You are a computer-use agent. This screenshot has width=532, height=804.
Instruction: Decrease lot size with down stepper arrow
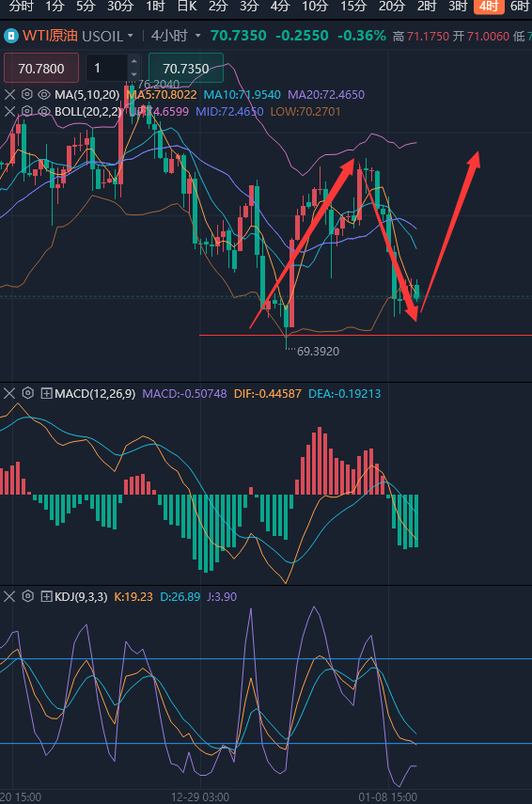point(133,74)
